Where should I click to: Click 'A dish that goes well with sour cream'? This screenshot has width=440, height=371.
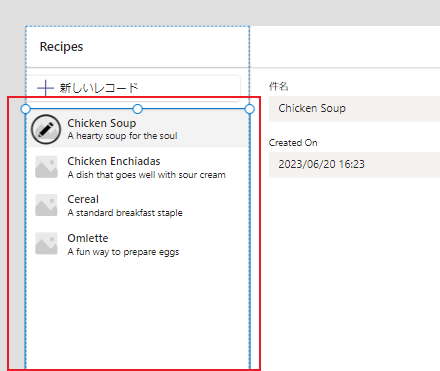[146, 175]
